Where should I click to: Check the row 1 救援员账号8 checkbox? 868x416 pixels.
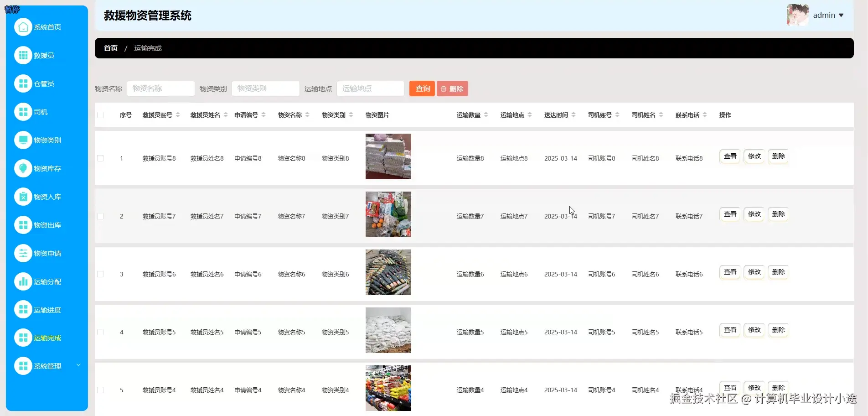(x=100, y=158)
